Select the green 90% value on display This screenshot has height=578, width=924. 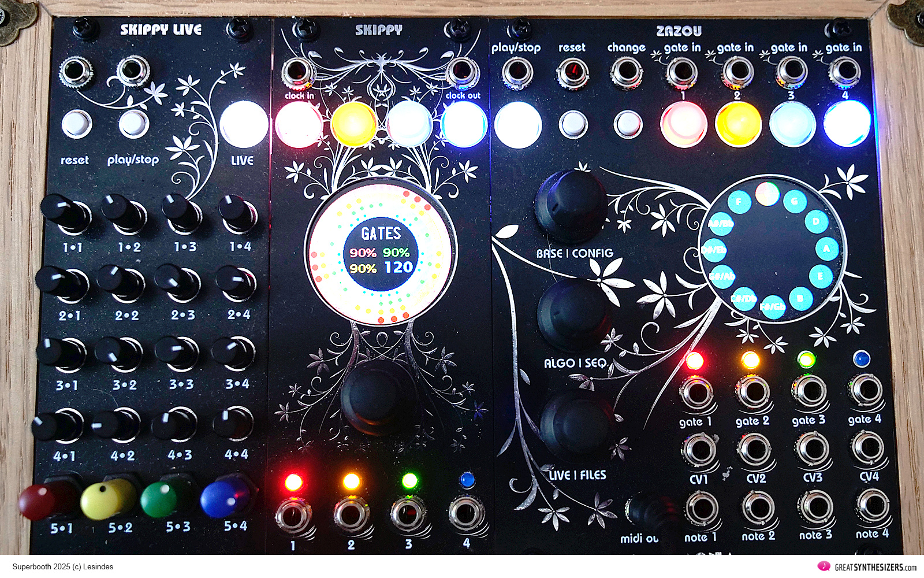(x=396, y=253)
